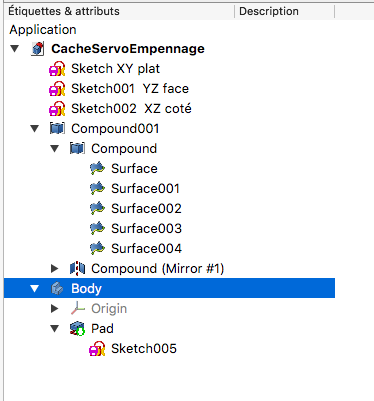374x401 pixels.
Task: Click the Sketch005 sketch icon
Action: click(x=97, y=349)
